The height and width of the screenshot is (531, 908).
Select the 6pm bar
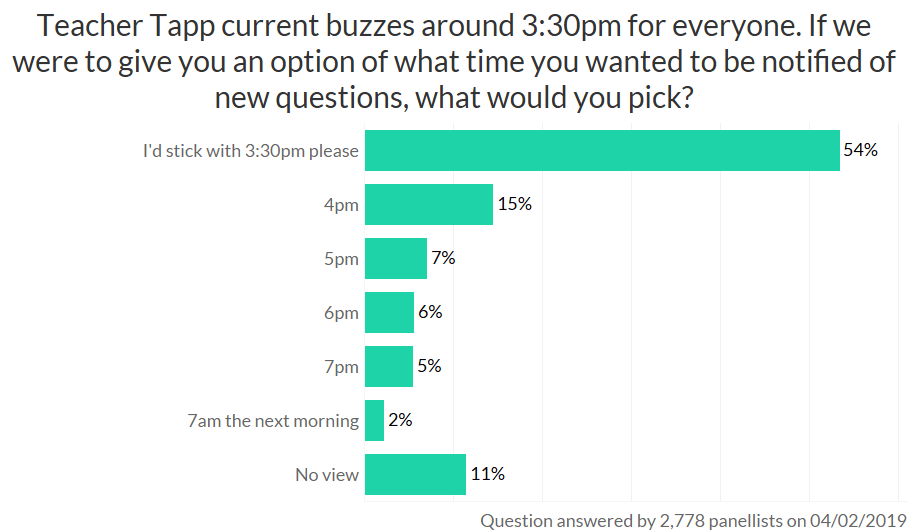coord(389,312)
